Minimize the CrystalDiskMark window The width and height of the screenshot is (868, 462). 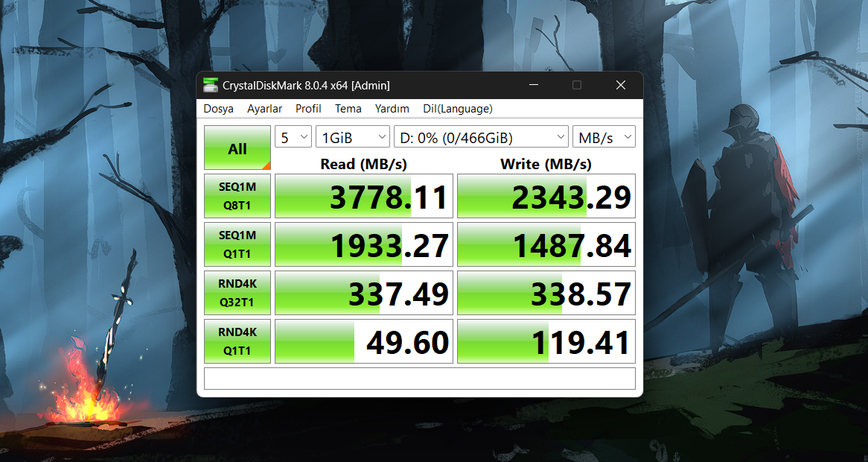(534, 85)
